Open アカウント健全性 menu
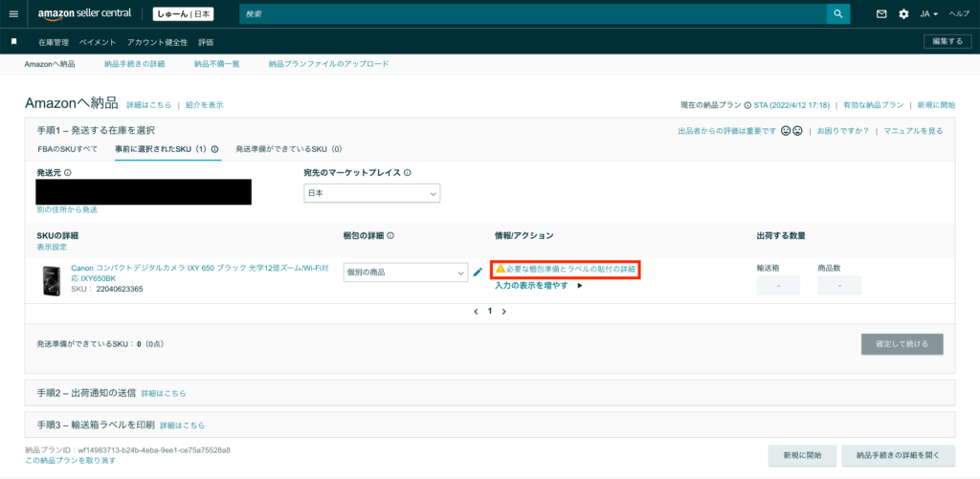The height and width of the screenshot is (479, 980). pyautogui.click(x=157, y=42)
